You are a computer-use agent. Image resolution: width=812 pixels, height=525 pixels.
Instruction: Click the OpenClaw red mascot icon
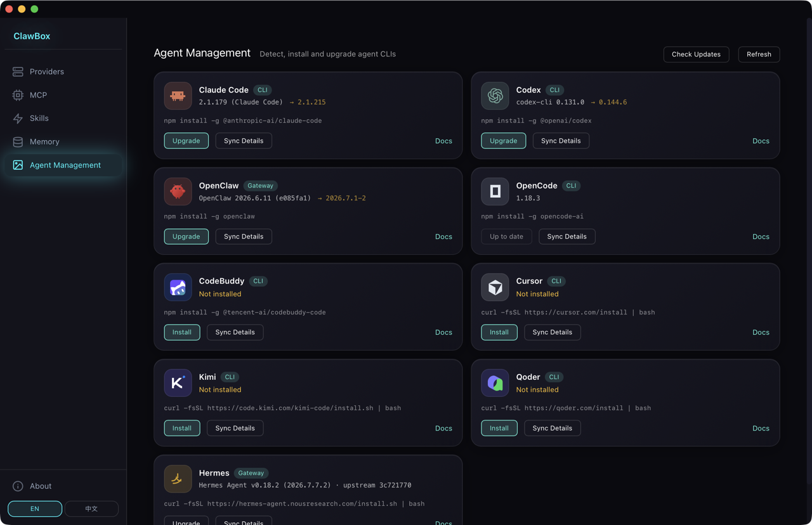(178, 191)
